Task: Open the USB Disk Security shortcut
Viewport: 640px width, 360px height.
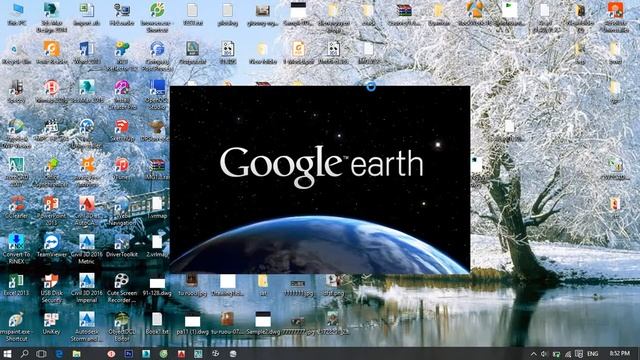Action: [51, 288]
